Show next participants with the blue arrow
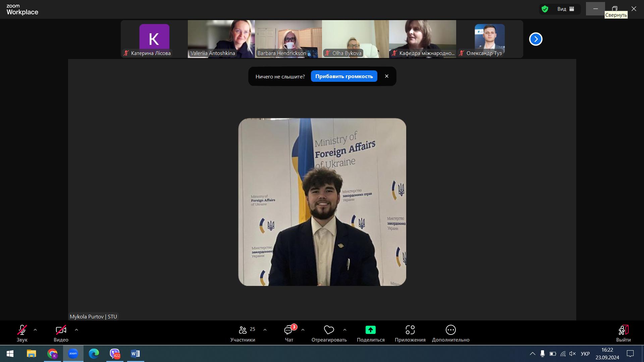644x362 pixels. (536, 39)
